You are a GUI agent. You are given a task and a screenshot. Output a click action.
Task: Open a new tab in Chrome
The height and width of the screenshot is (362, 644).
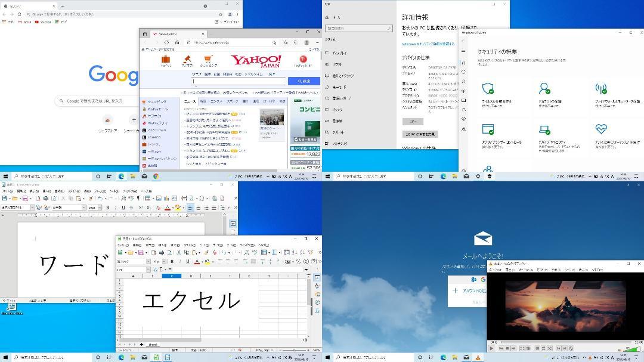click(63, 6)
